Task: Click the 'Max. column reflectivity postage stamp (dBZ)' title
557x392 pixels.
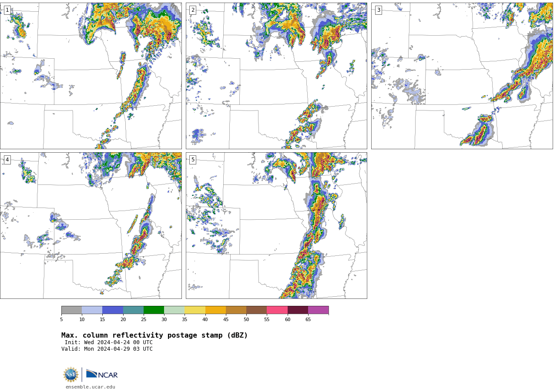Action: pyautogui.click(x=154, y=335)
